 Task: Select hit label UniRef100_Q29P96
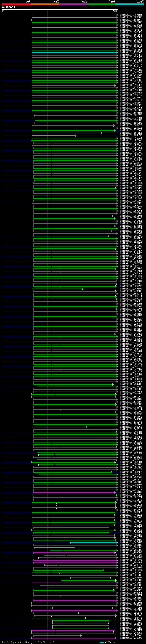click(x=131, y=414)
